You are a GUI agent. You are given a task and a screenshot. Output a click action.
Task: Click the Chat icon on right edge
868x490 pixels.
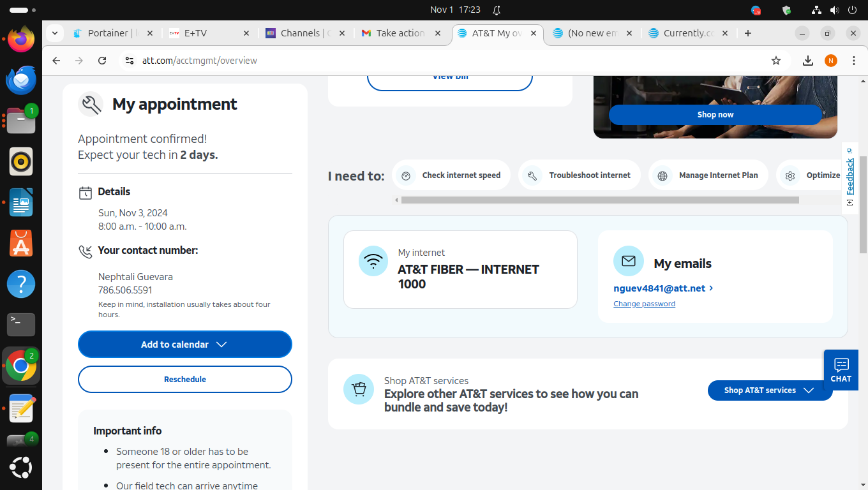pos(841,369)
